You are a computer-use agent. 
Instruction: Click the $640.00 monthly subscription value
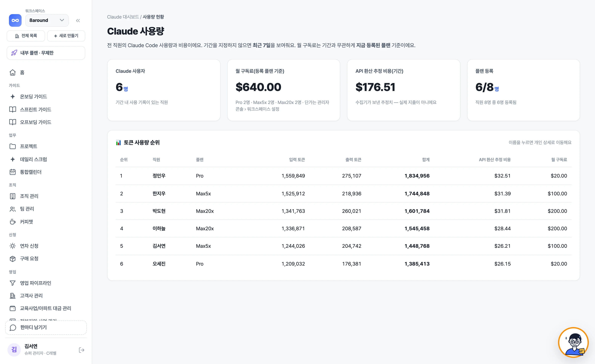click(258, 87)
